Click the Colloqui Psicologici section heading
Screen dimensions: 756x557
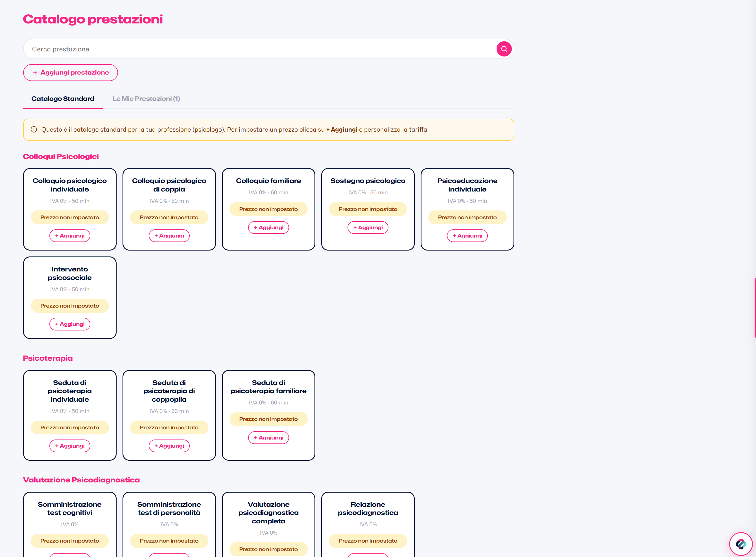(61, 156)
